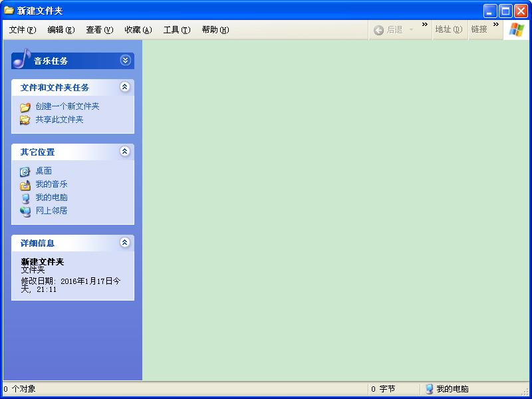Click the 网上邻居 link

coord(51,211)
